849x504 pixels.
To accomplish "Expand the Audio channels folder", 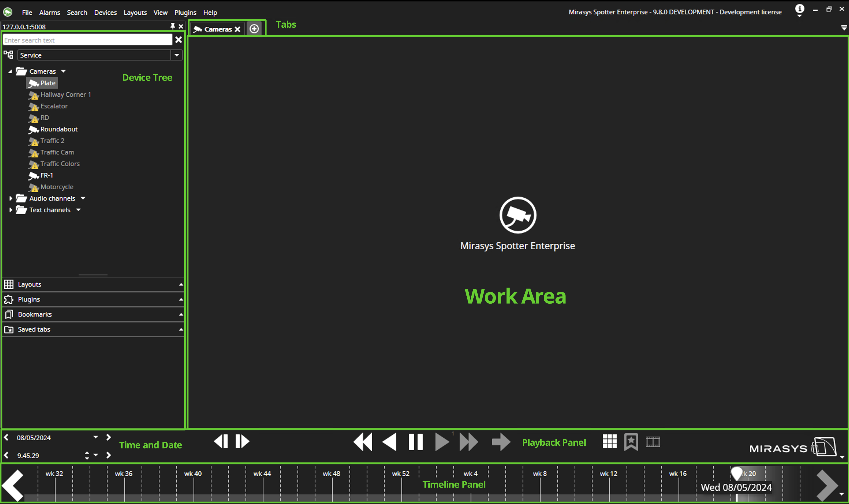I will 10,198.
